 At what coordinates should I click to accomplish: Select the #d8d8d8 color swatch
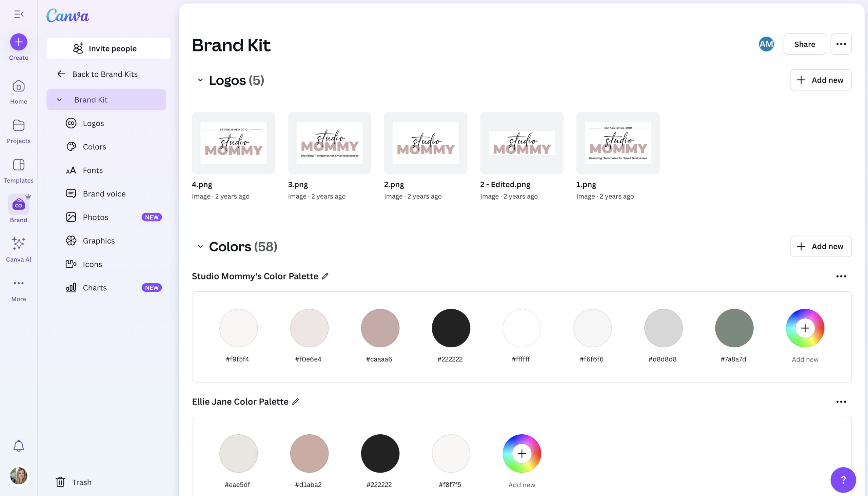coord(664,328)
